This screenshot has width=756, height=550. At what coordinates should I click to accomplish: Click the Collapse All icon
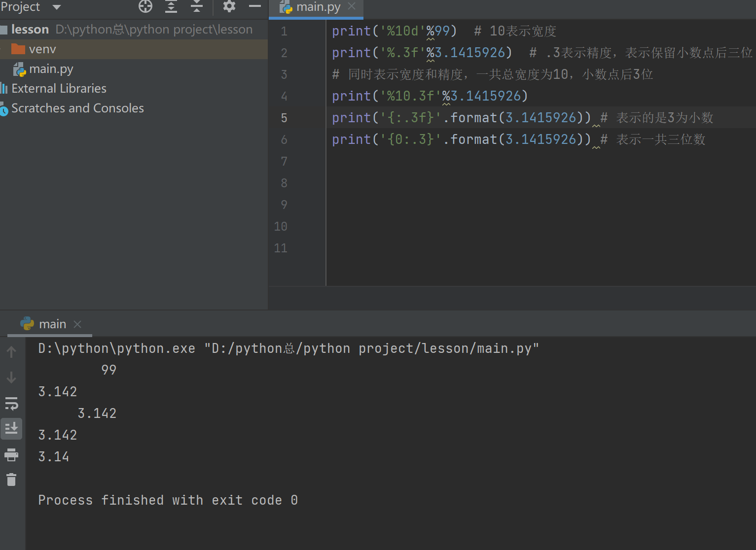[197, 6]
